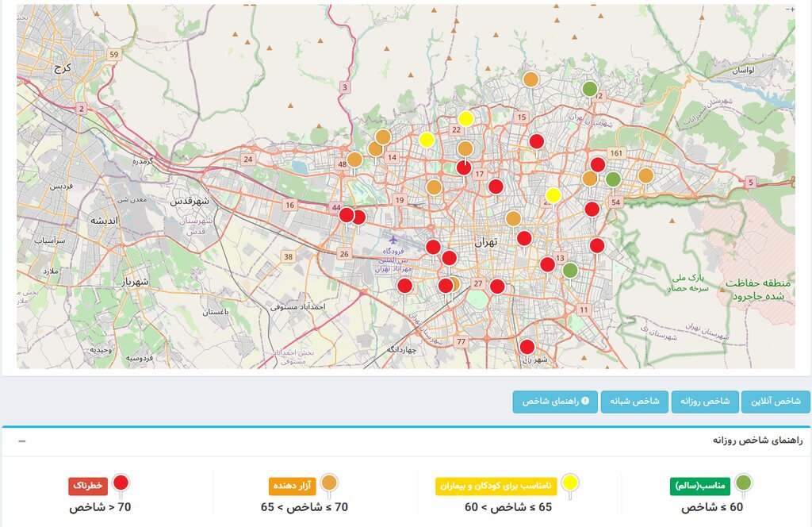The image size is (812, 527).
Task: Click the green marker left of route 161
Action: coord(613,179)
